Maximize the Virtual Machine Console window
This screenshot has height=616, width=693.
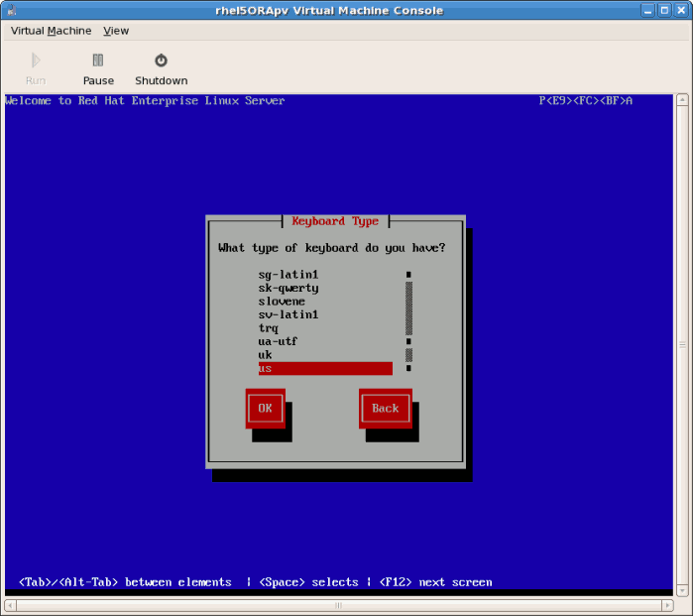(x=664, y=10)
